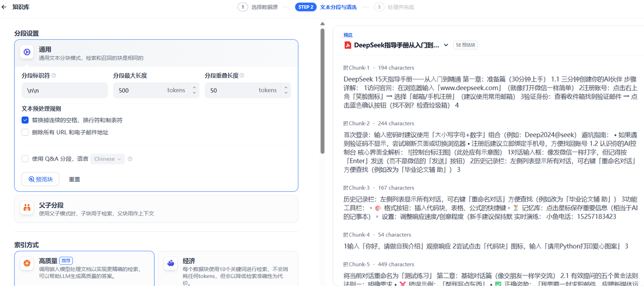
Task: Click the 索引方式 heading
Action: (27, 245)
